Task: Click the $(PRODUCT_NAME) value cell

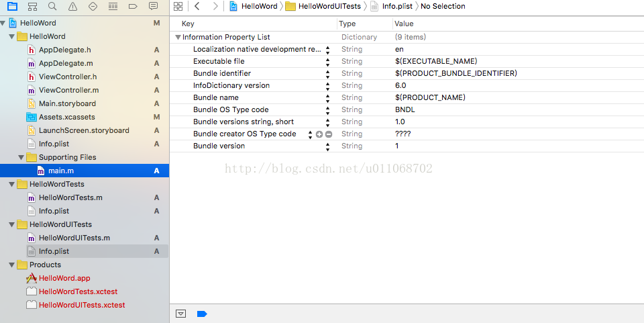Action: 430,98
